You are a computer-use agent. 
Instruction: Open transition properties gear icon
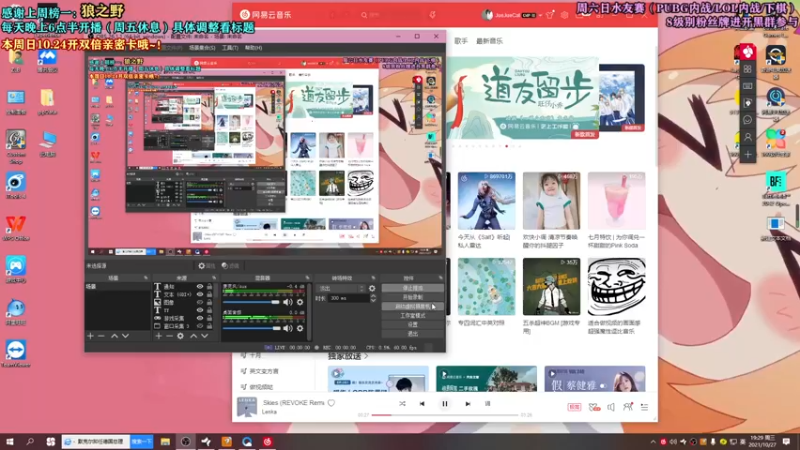(x=372, y=288)
